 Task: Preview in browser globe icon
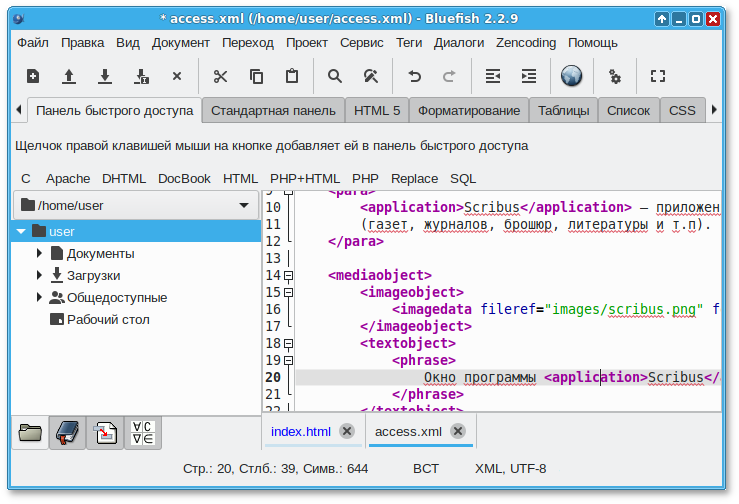coord(571,76)
